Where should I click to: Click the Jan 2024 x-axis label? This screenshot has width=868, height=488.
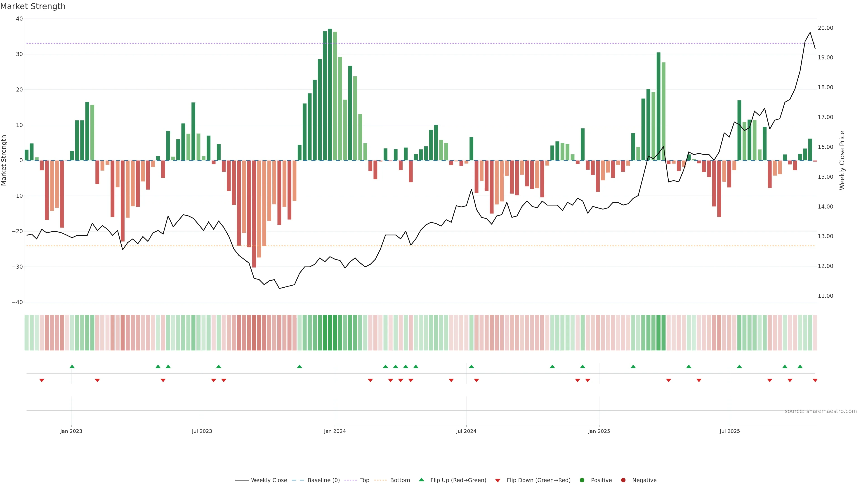tap(335, 431)
